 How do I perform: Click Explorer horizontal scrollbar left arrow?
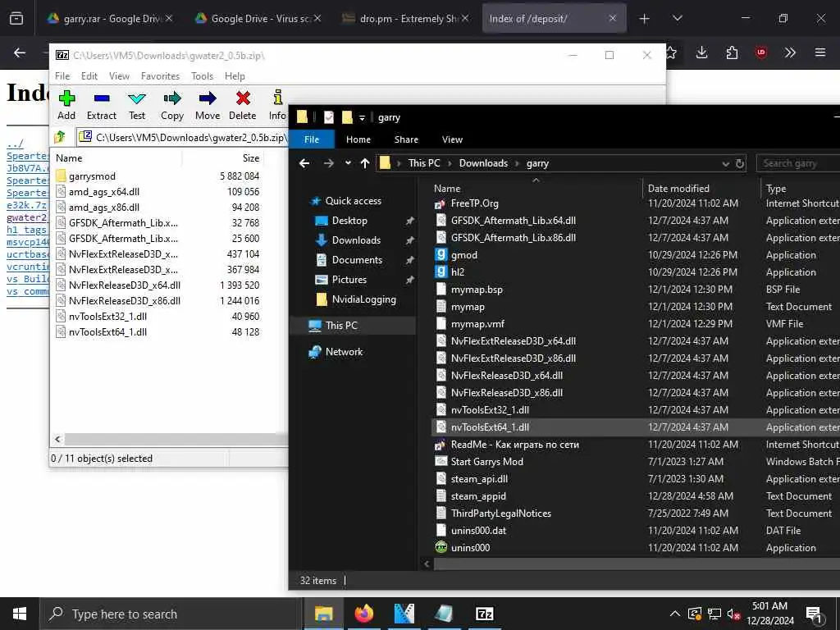coord(427,564)
